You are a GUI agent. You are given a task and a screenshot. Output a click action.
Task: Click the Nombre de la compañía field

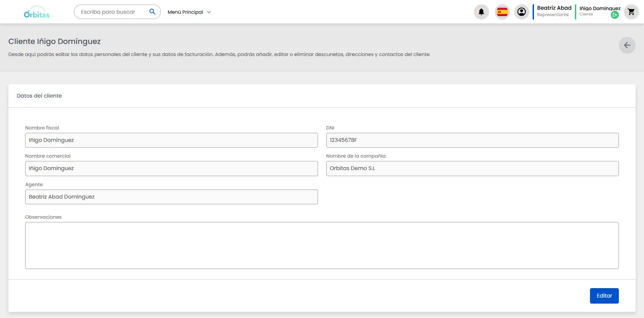pos(472,168)
